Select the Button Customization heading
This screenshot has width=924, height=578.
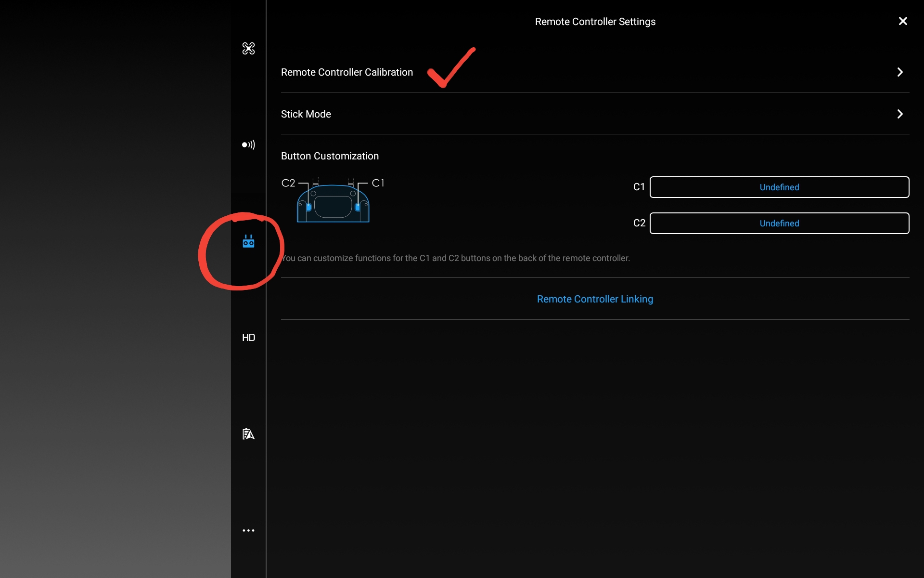click(330, 156)
